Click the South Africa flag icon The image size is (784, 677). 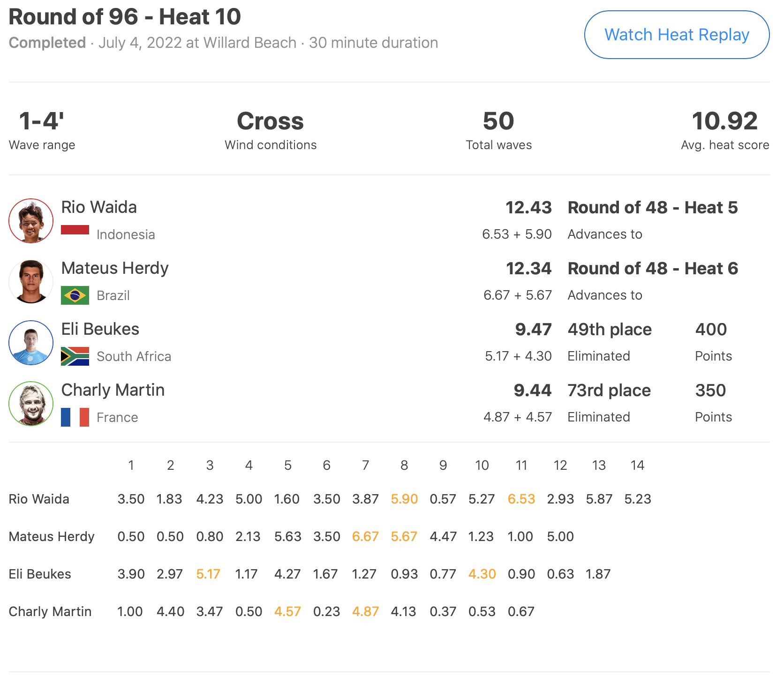(75, 356)
